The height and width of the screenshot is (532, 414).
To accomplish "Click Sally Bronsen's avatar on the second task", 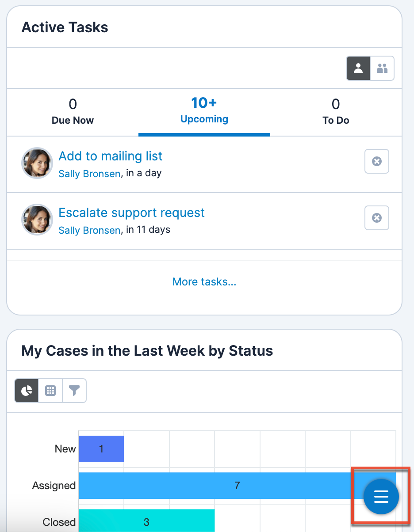I will click(x=37, y=220).
